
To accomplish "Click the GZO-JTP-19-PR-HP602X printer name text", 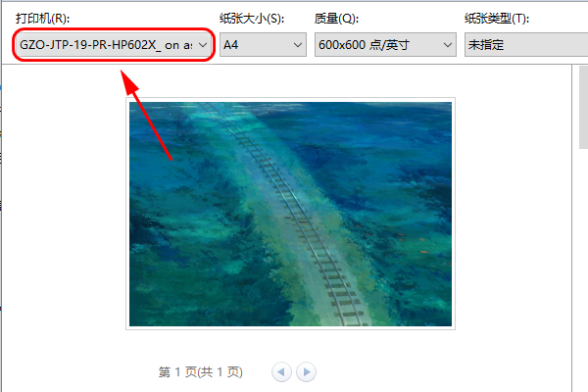I will coord(106,45).
